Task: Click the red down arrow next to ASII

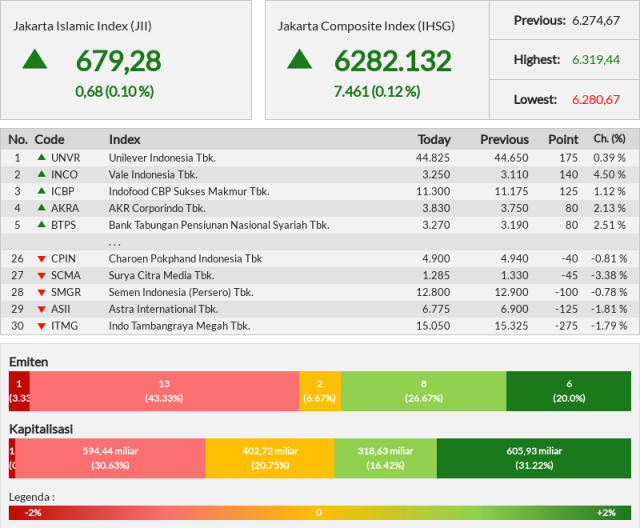Action: pyautogui.click(x=41, y=310)
